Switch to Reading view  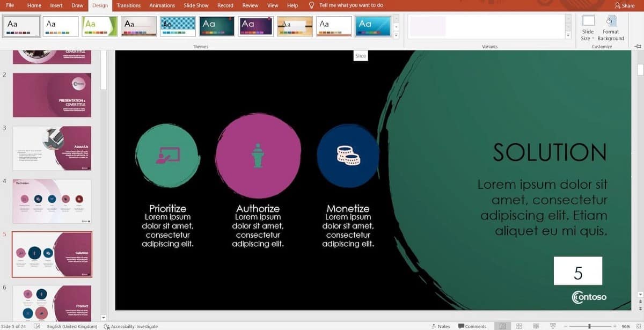click(536, 326)
